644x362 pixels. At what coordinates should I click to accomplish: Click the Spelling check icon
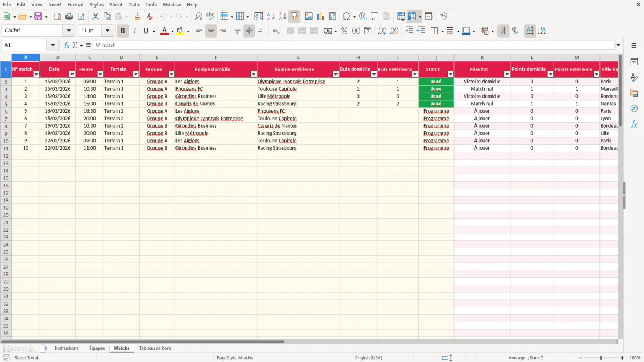pos(210,17)
